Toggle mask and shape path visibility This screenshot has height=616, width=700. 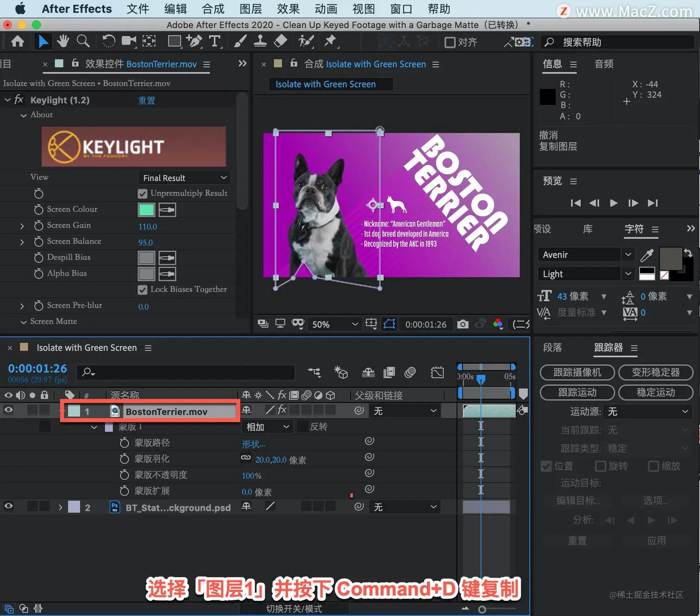pyautogui.click(x=389, y=324)
